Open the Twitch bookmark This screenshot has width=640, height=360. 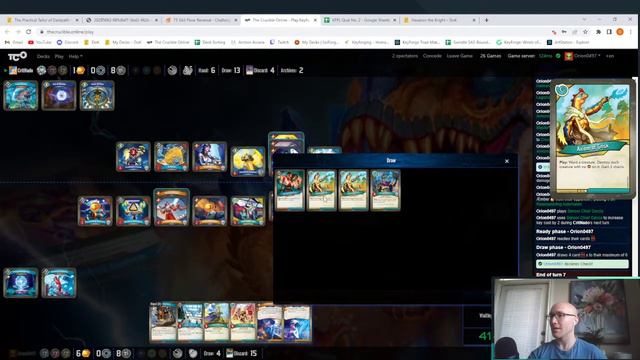tap(280, 42)
